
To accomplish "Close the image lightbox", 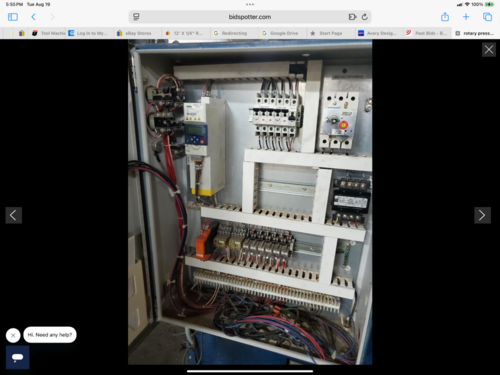I will click(x=489, y=50).
